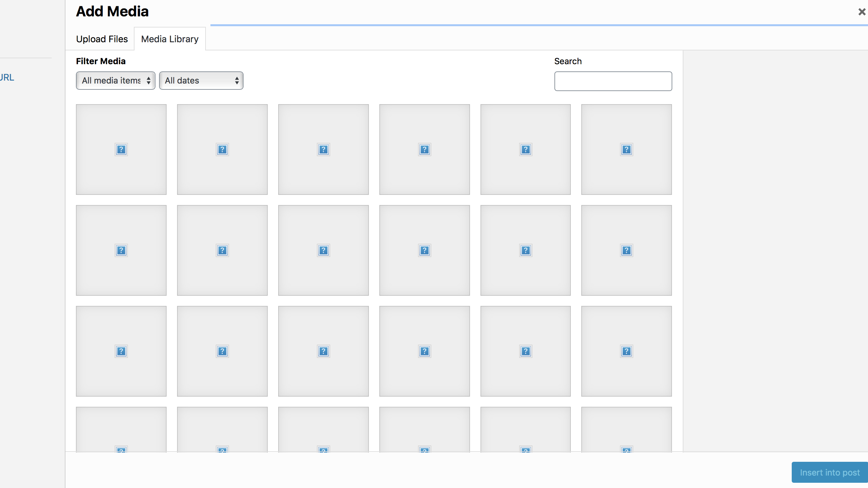Select the second thumbnail in the second row
Screen dimensions: 868x488
click(x=222, y=251)
